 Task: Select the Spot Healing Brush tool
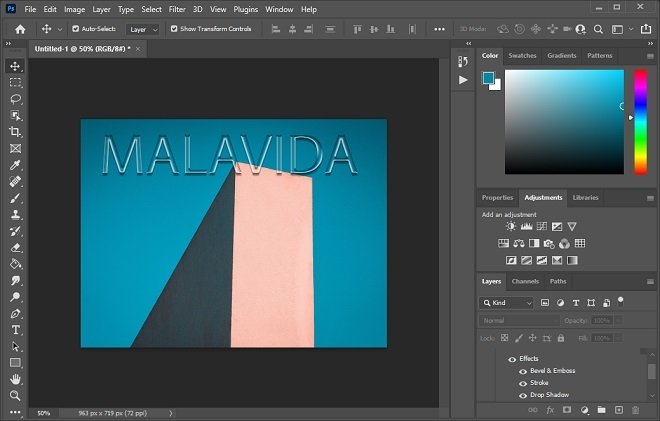coord(15,181)
